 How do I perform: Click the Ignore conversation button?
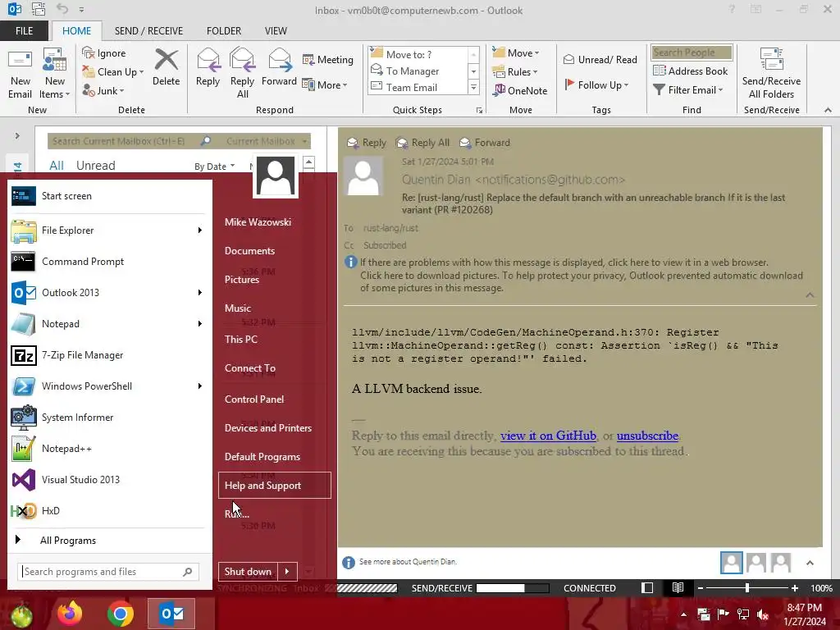click(x=104, y=53)
